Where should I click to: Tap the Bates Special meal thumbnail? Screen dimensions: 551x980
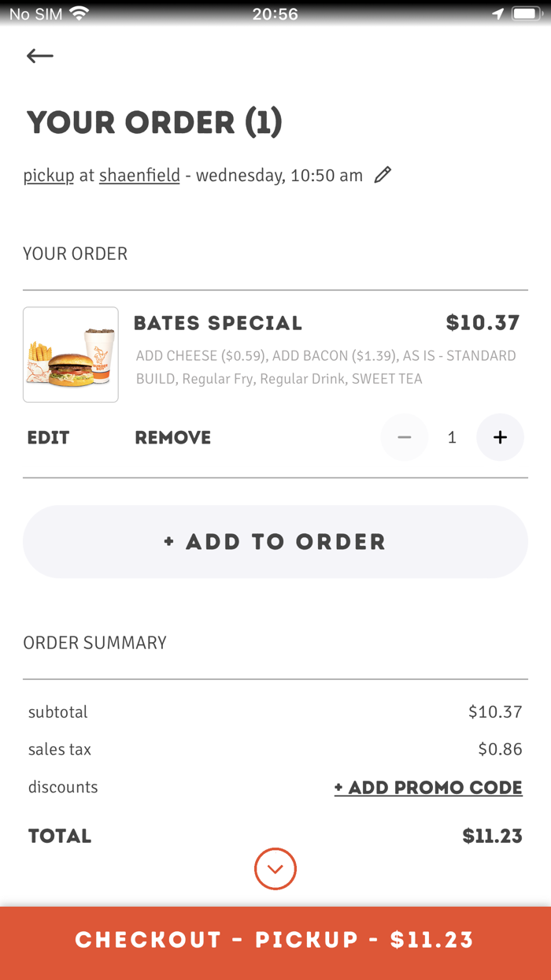(70, 355)
